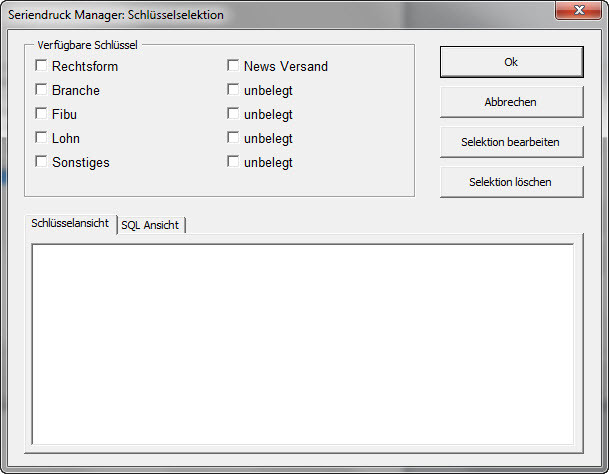Image resolution: width=609 pixels, height=474 pixels.
Task: Confirm with the Ok button
Action: [512, 62]
